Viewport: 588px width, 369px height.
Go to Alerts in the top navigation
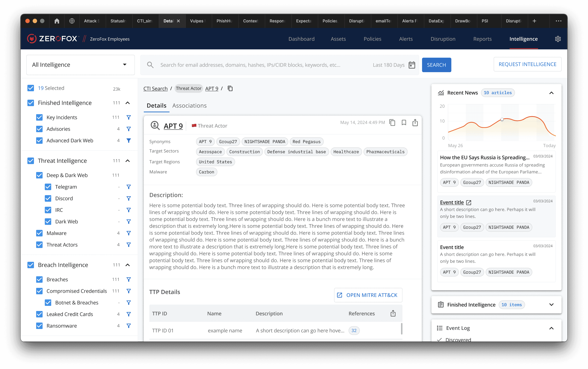[406, 39]
